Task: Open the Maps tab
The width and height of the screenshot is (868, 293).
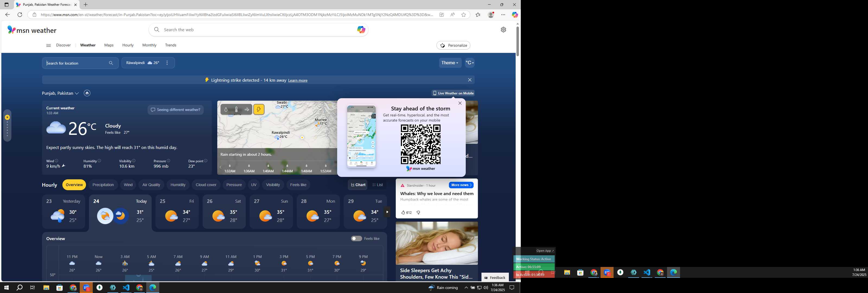Action: [109, 45]
